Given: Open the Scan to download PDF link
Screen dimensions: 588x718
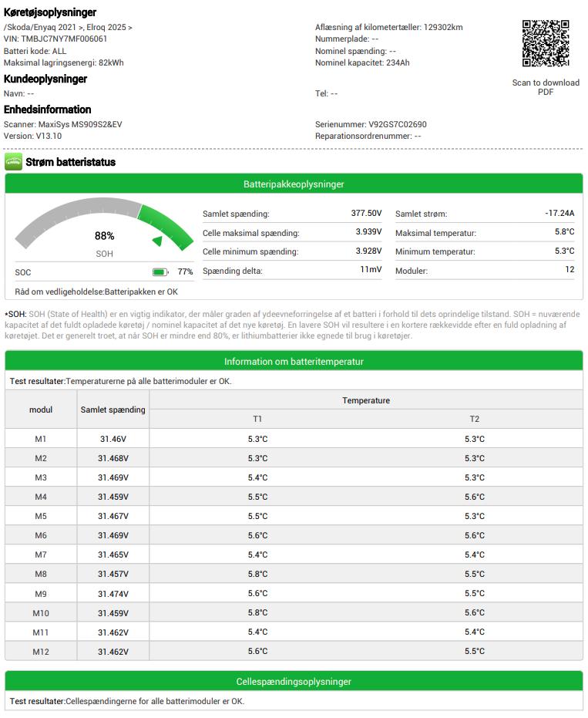Looking at the screenshot, I should (x=546, y=87).
